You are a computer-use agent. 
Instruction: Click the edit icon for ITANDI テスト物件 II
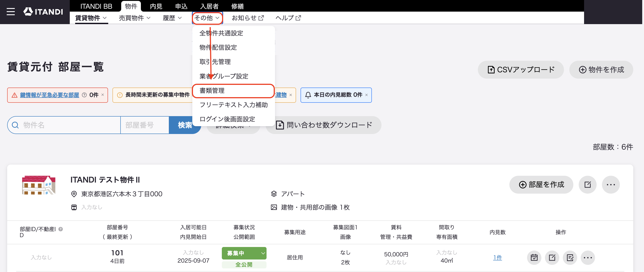[x=587, y=185]
